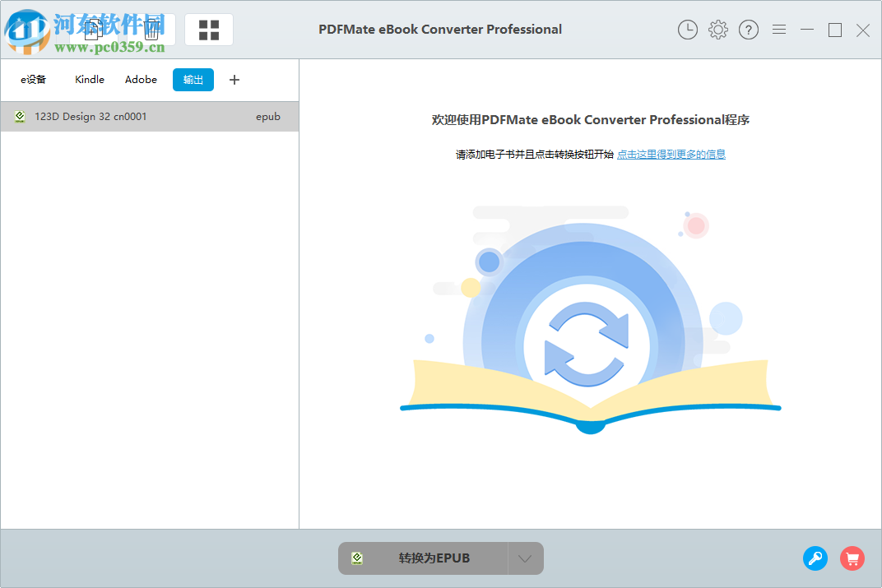Click the + to add a new format
The image size is (882, 588).
point(234,79)
